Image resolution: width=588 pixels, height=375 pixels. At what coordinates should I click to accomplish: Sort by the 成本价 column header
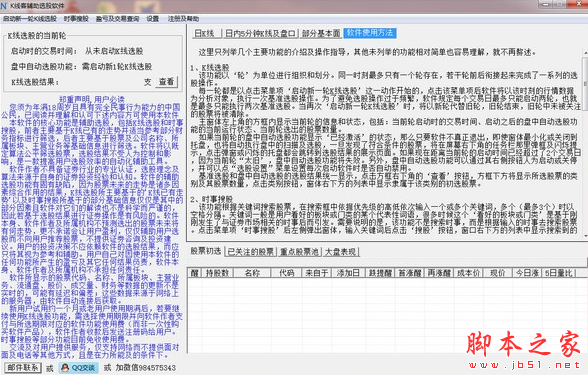[x=469, y=273]
